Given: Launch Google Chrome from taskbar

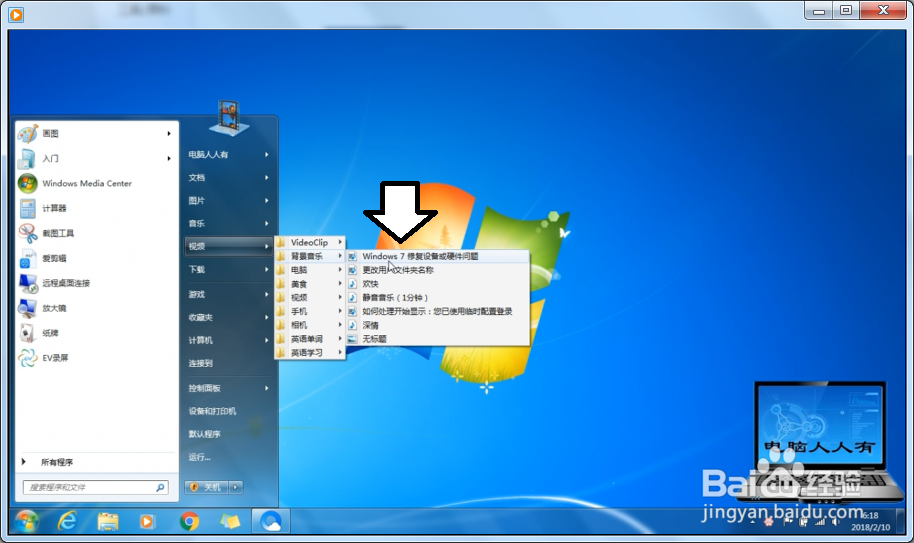Looking at the screenshot, I should pos(189,521).
